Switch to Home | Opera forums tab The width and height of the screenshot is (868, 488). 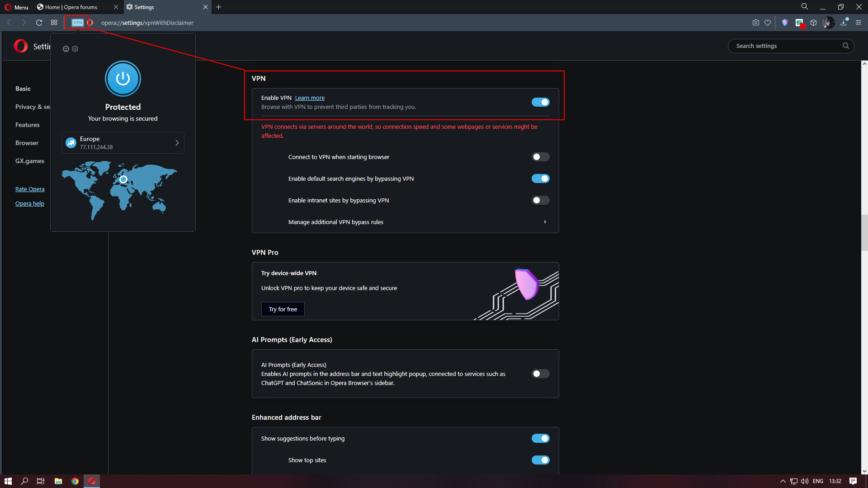(x=77, y=7)
